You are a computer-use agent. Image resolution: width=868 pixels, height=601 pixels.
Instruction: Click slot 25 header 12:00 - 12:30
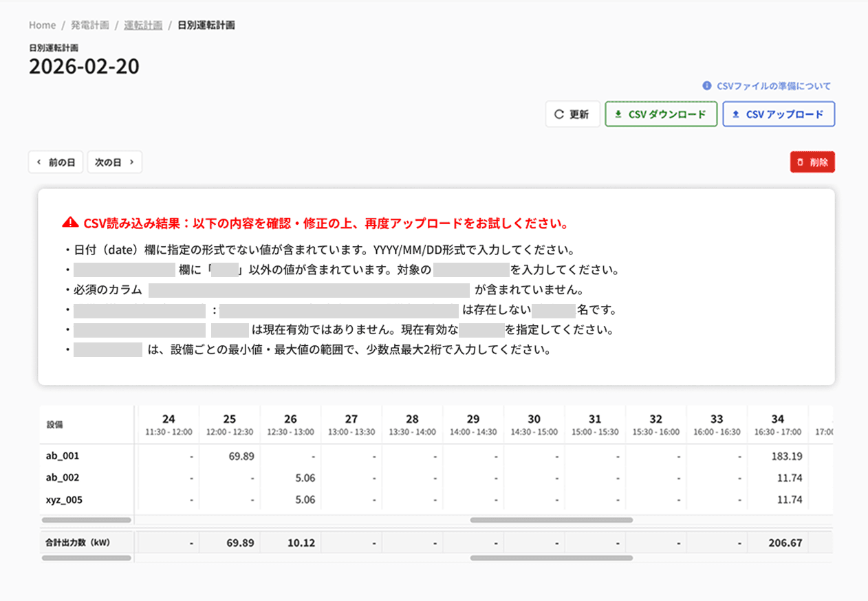point(230,424)
